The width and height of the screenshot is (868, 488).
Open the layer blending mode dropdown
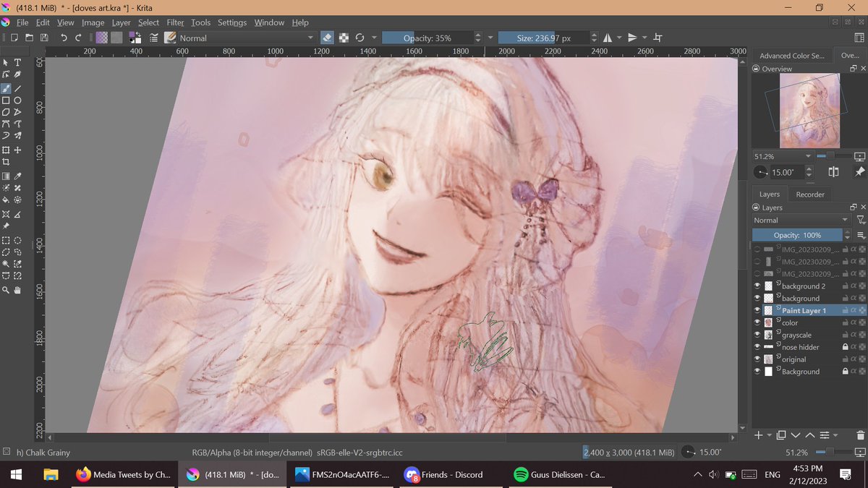[801, 220]
